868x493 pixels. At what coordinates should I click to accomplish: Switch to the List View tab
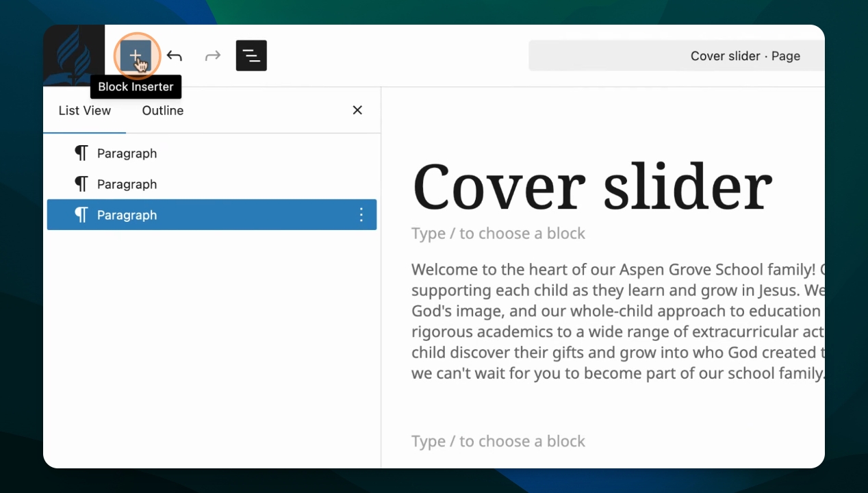[x=85, y=110]
